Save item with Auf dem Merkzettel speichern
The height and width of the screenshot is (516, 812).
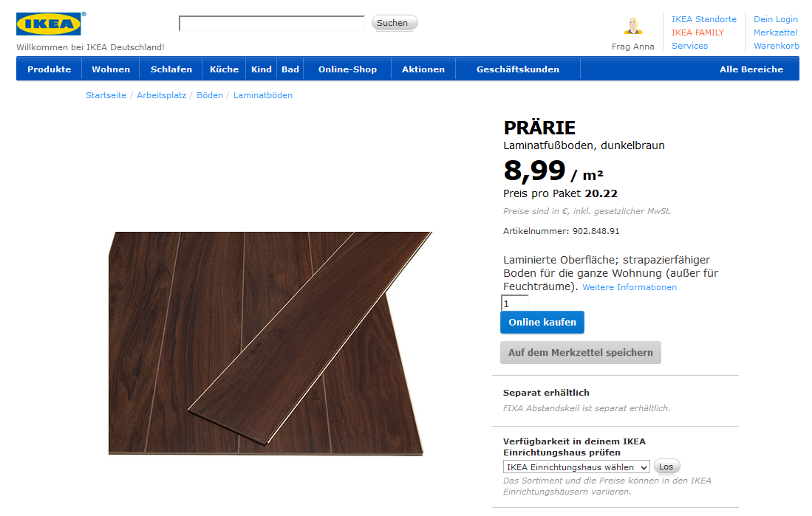click(581, 352)
